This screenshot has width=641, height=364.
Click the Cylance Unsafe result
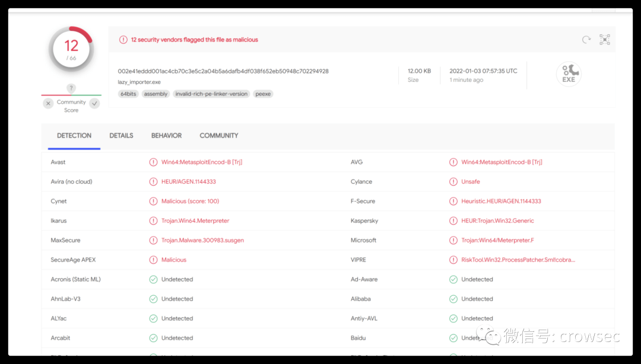[x=471, y=182]
